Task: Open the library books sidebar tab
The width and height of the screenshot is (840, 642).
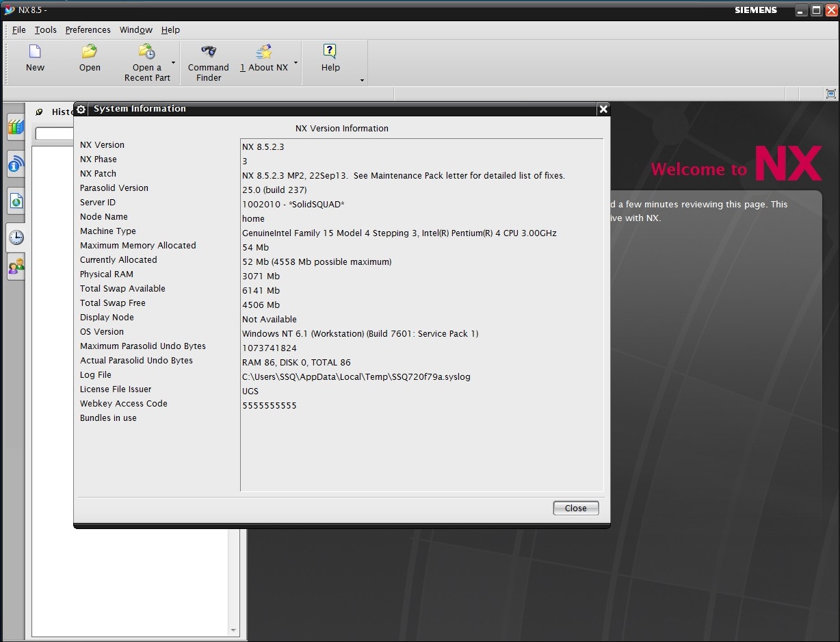Action: click(x=16, y=127)
